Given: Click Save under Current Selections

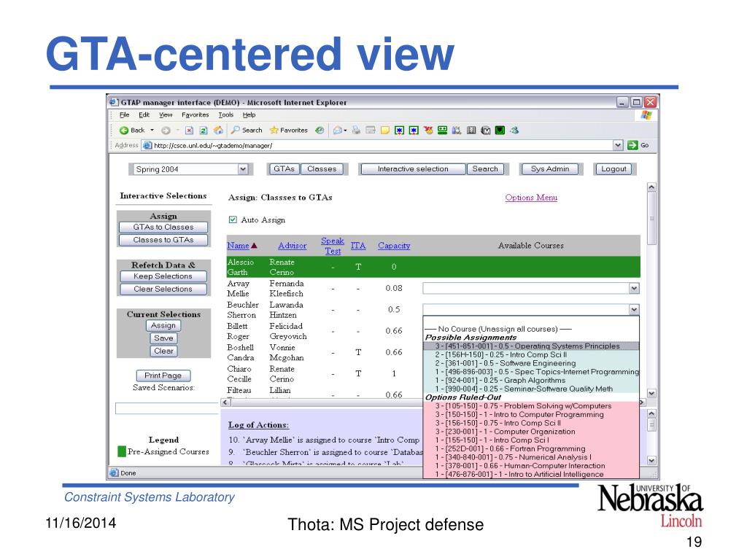Looking at the screenshot, I should click(163, 338).
